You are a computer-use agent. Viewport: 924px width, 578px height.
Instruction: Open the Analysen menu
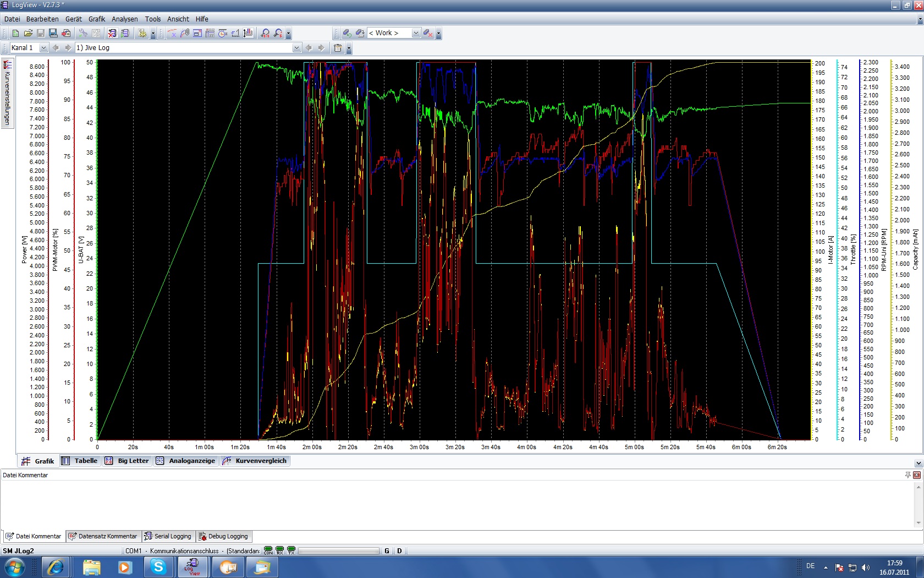[x=125, y=19]
